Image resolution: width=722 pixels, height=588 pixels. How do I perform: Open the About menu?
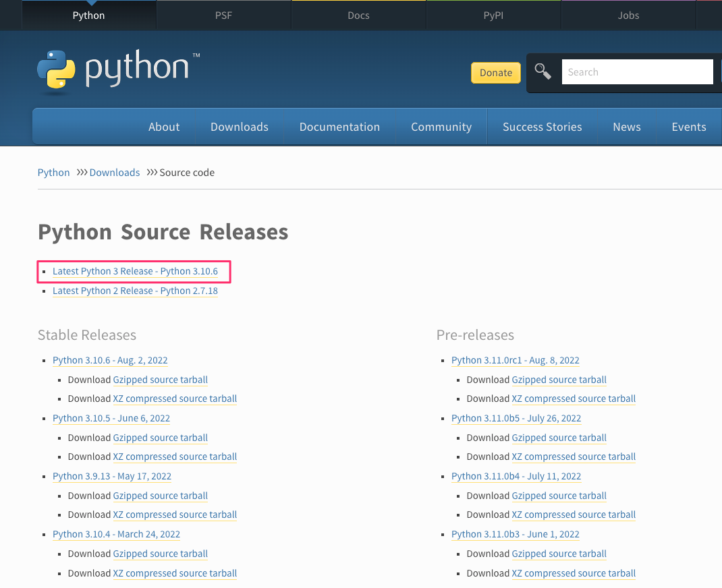coord(164,126)
